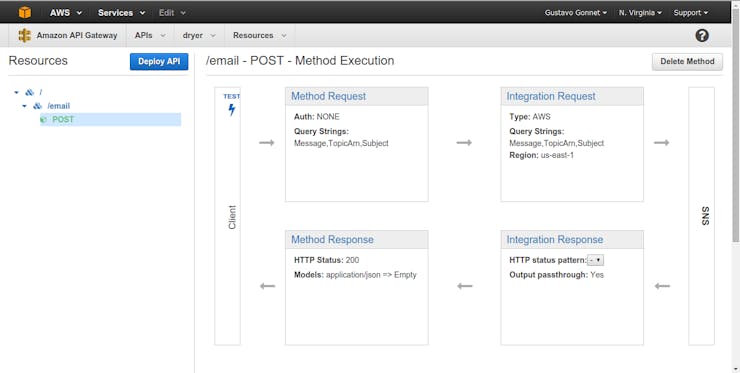Click the green POST method icon
The height and width of the screenshot is (373, 740).
[43, 120]
